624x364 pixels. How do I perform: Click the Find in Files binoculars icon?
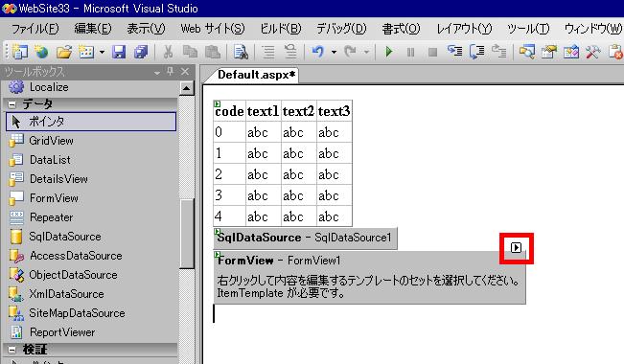click(241, 52)
